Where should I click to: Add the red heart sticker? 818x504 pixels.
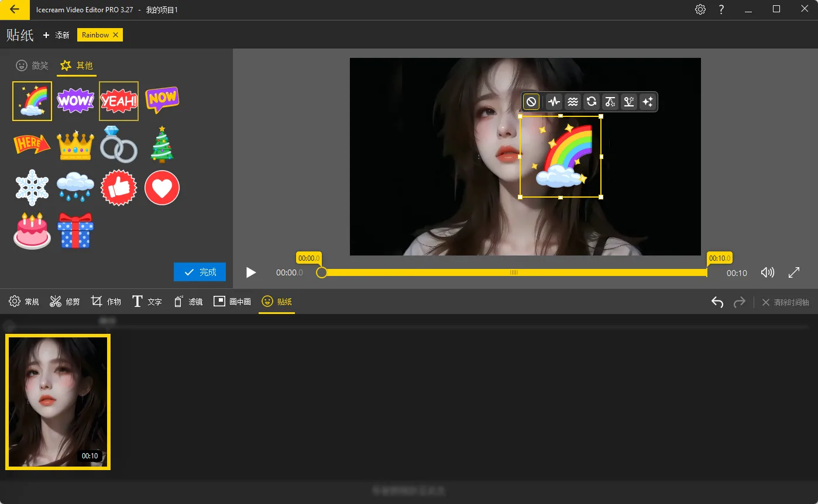(162, 188)
